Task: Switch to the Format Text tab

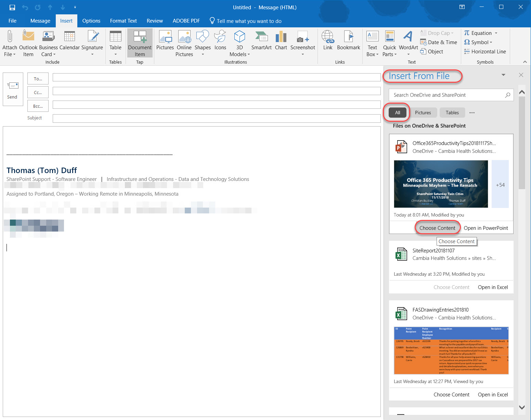Action: point(123,21)
